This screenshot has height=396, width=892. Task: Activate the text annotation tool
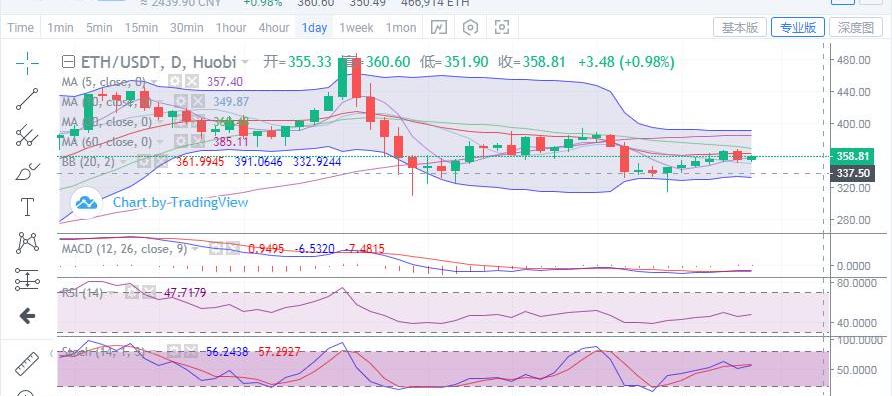[27, 207]
